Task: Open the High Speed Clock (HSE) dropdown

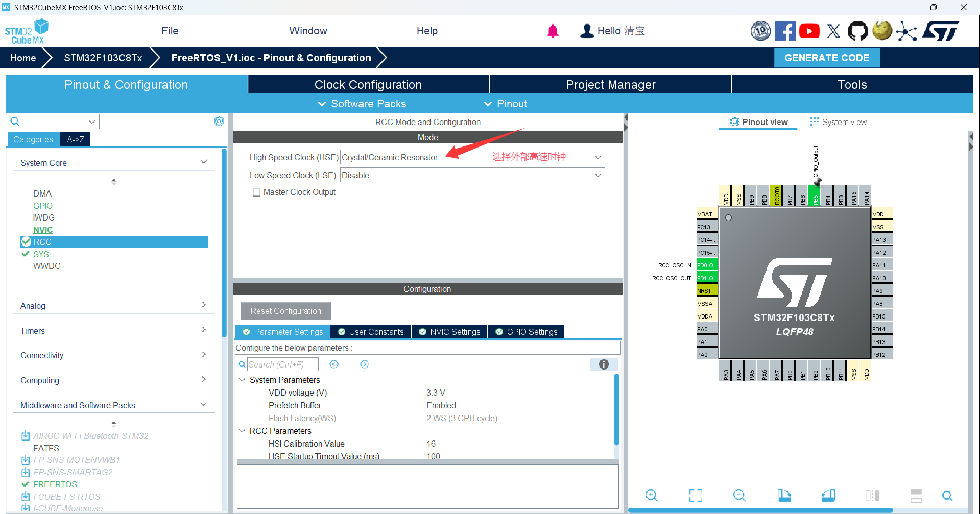Action: 472,157
